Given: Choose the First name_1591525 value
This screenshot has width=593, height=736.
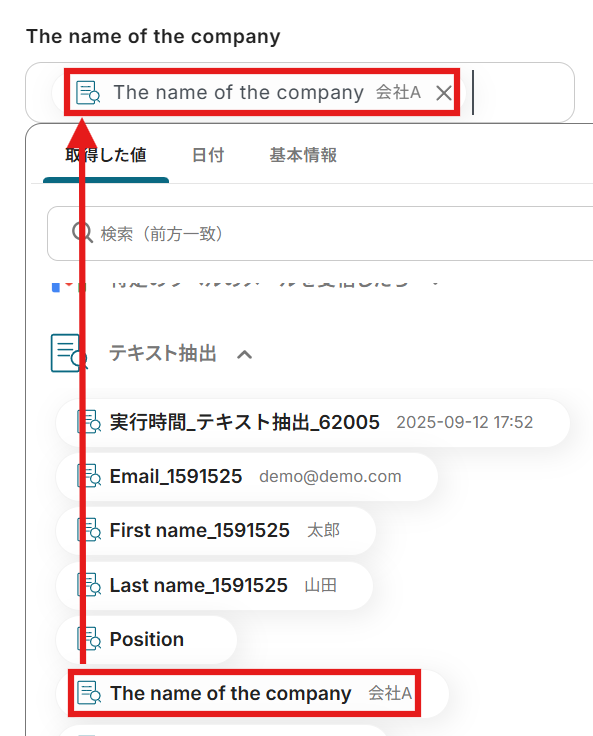Looking at the screenshot, I should point(216,531).
